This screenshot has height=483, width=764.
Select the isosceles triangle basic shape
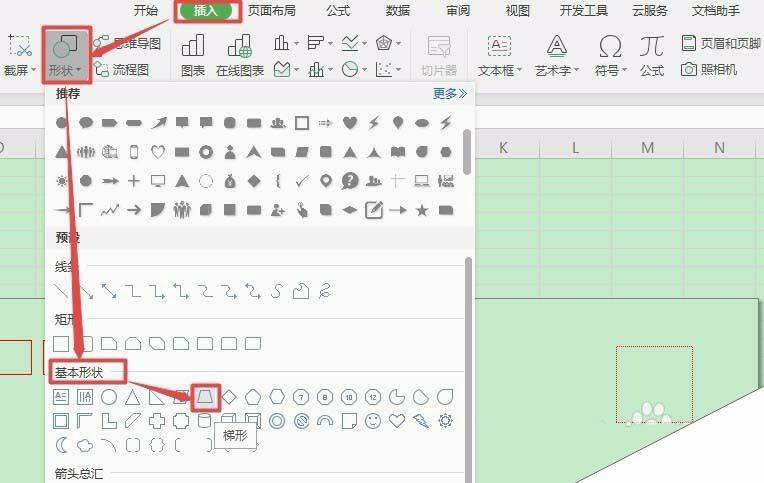coord(133,397)
